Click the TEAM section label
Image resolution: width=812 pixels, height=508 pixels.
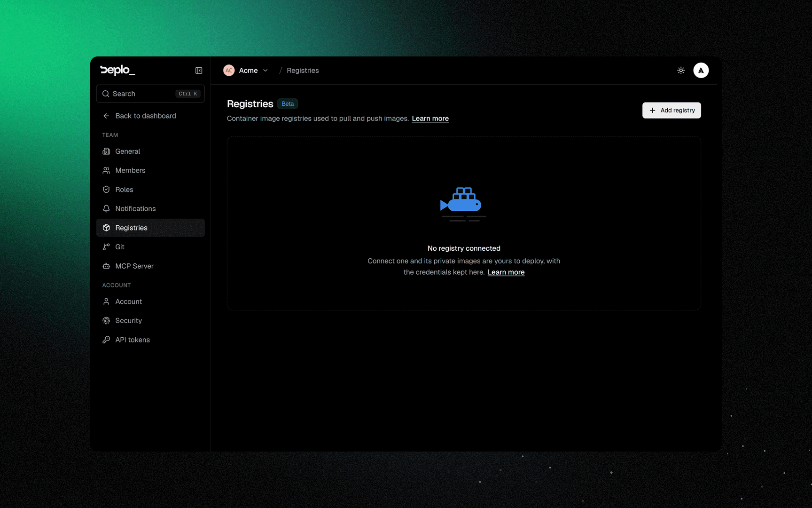tap(110, 135)
